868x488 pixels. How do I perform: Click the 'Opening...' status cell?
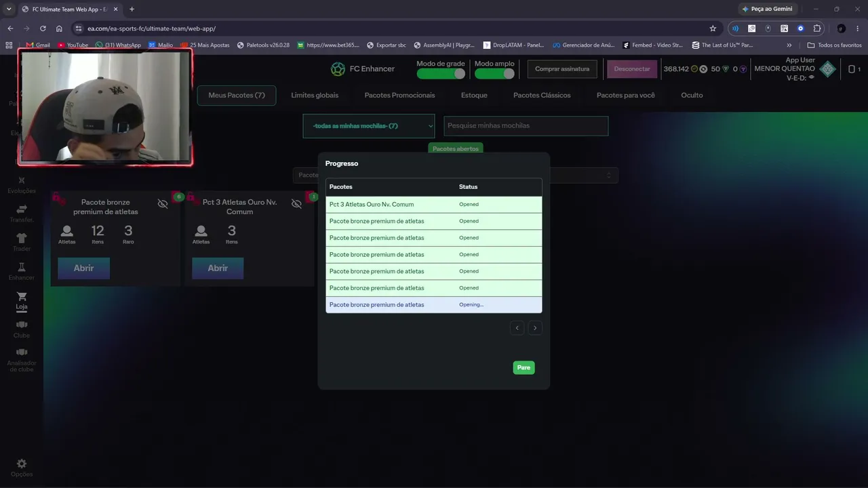click(x=471, y=305)
